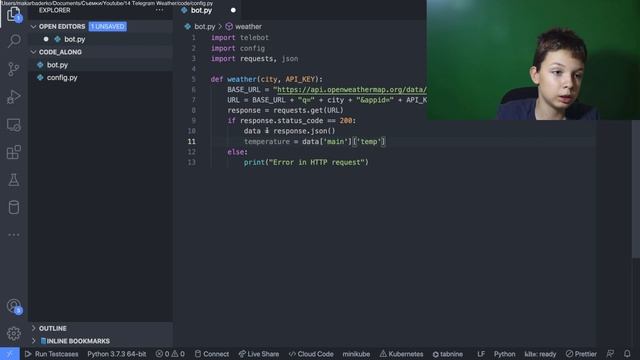Open bot.py in CODE_ALONG folder
640x360 pixels.
(x=57, y=65)
